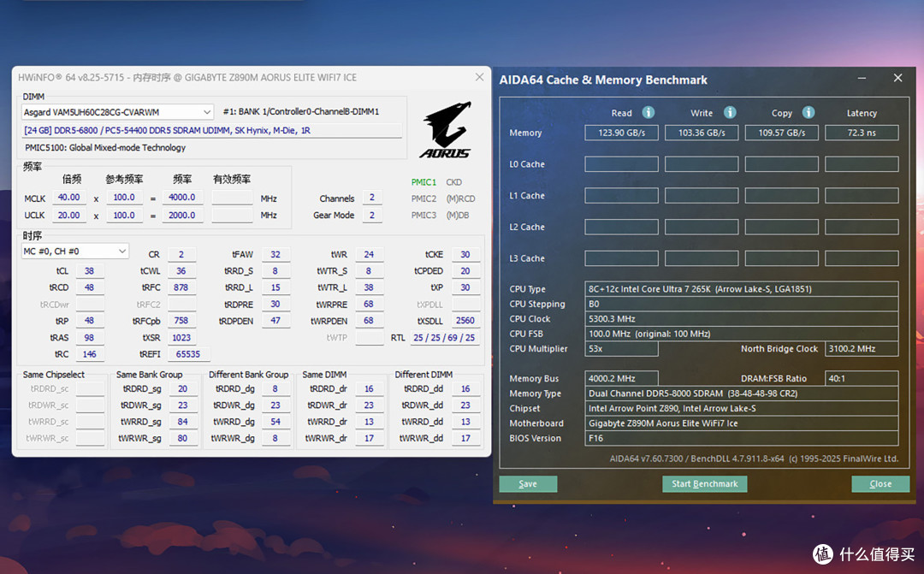The width and height of the screenshot is (924, 574).
Task: Click the Latency 72.3 ns result field
Action: 862,133
